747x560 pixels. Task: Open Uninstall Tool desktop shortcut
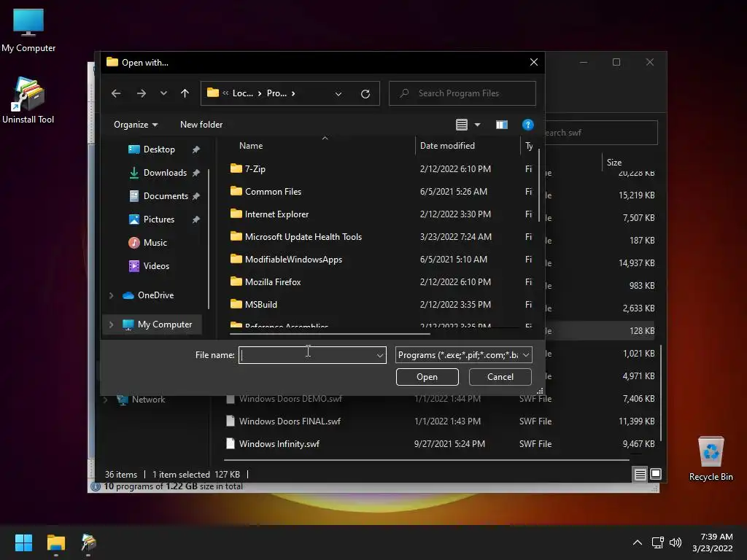[x=28, y=100]
